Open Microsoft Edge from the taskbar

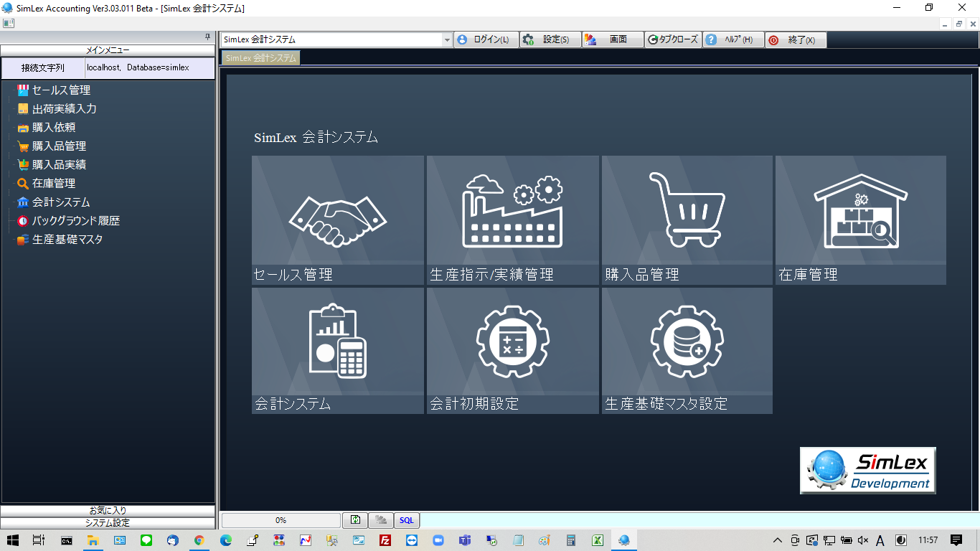pyautogui.click(x=226, y=540)
